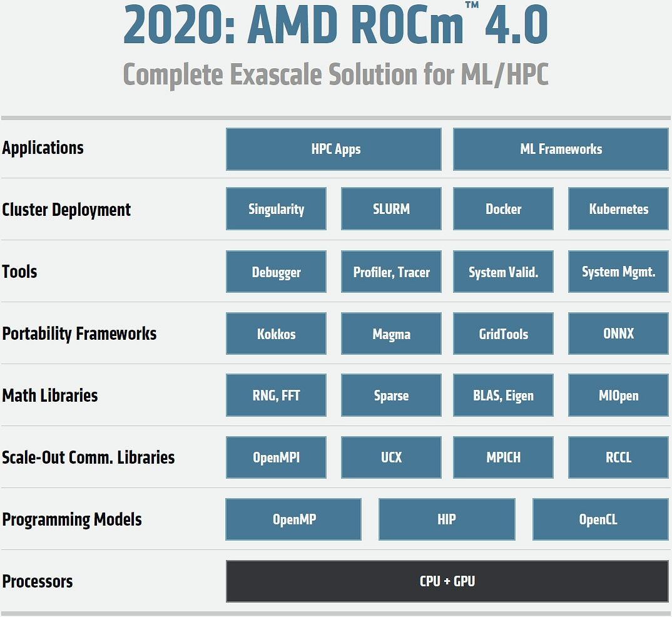Select the HIP box

tap(447, 519)
